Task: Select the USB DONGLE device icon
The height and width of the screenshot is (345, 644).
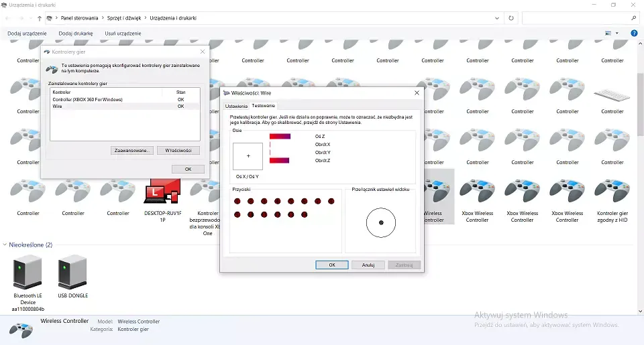Action: point(73,273)
